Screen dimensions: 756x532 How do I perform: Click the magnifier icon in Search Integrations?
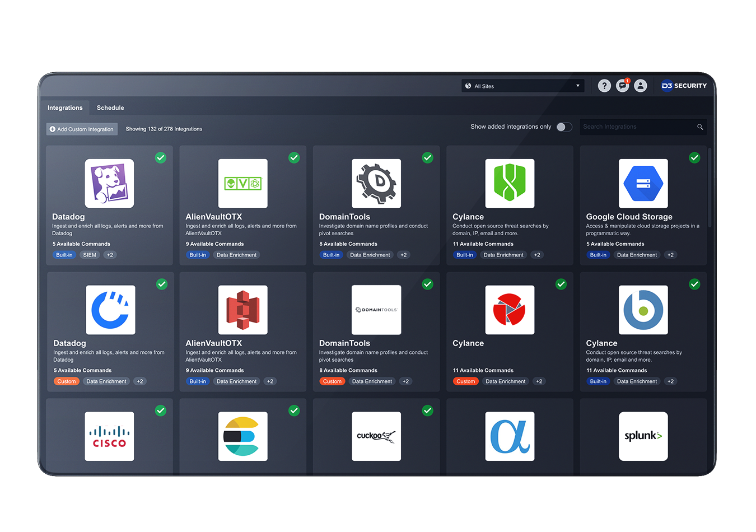700,127
